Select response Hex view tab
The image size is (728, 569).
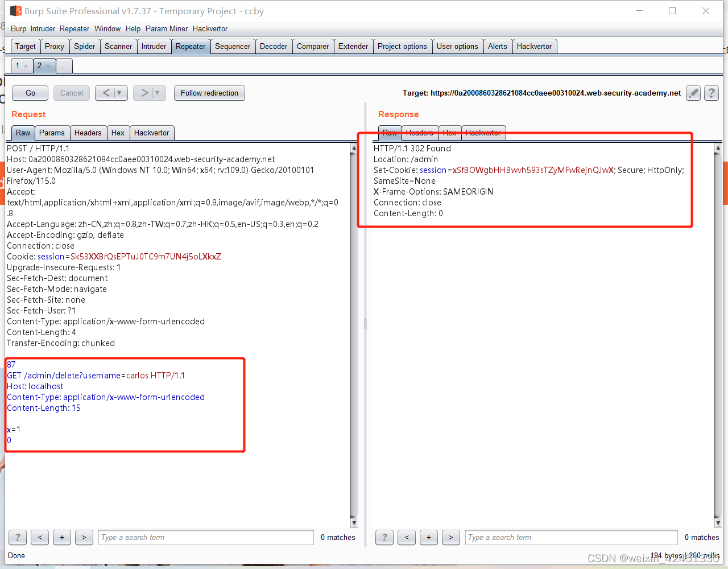(x=450, y=133)
